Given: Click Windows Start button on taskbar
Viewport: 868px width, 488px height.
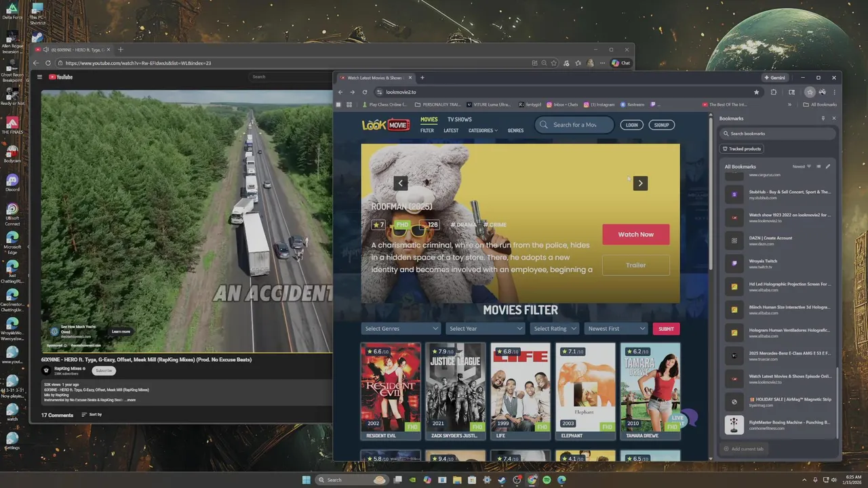Looking at the screenshot, I should (307, 480).
